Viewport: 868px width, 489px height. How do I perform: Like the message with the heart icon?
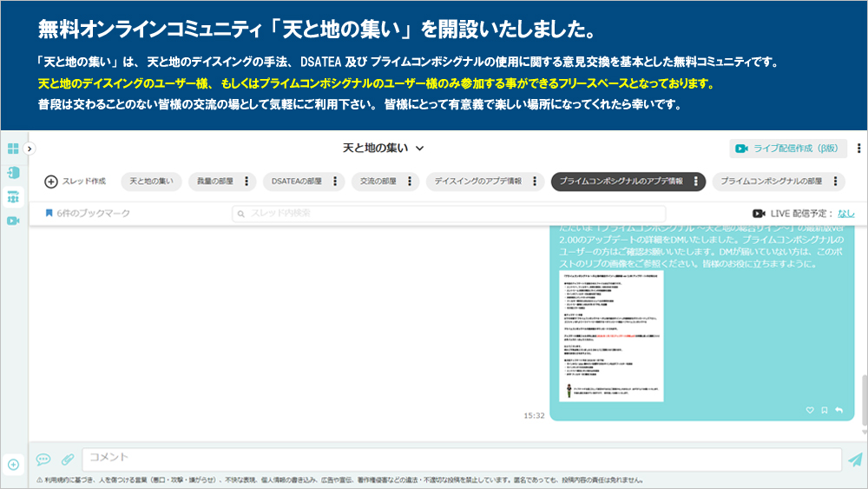(810, 410)
